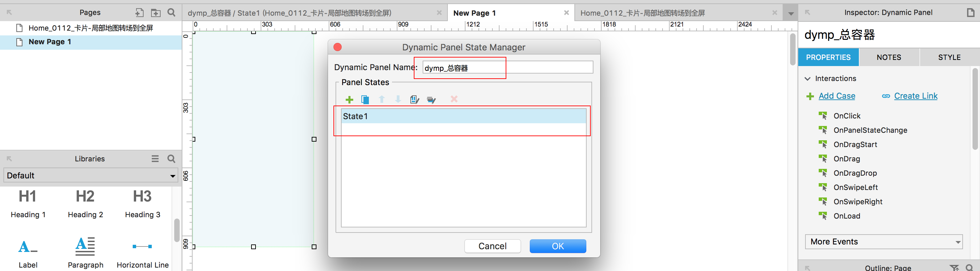Image resolution: width=980 pixels, height=271 pixels.
Task: Search widget libraries using the magnifier icon
Action: click(171, 159)
